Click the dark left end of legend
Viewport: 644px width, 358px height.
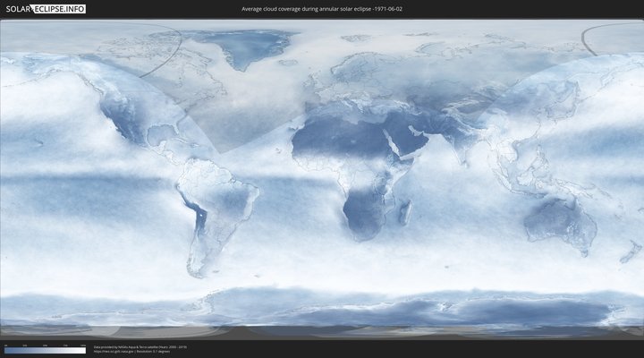point(7,351)
